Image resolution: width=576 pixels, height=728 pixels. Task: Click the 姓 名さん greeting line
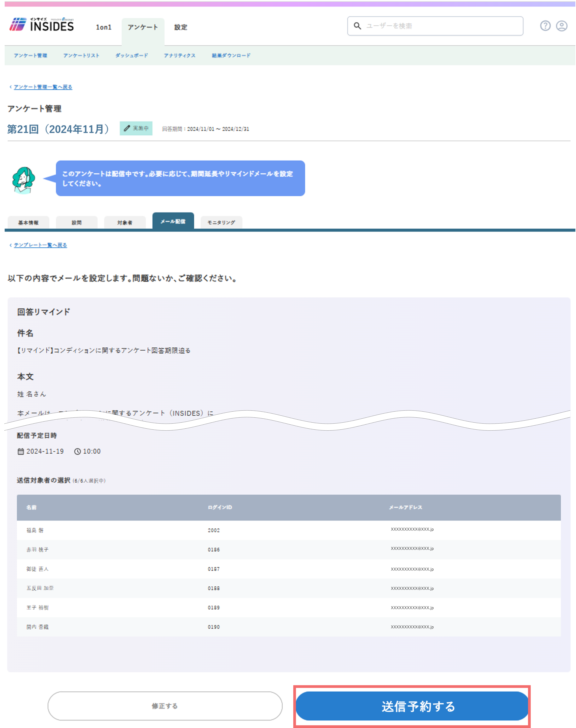tap(31, 394)
